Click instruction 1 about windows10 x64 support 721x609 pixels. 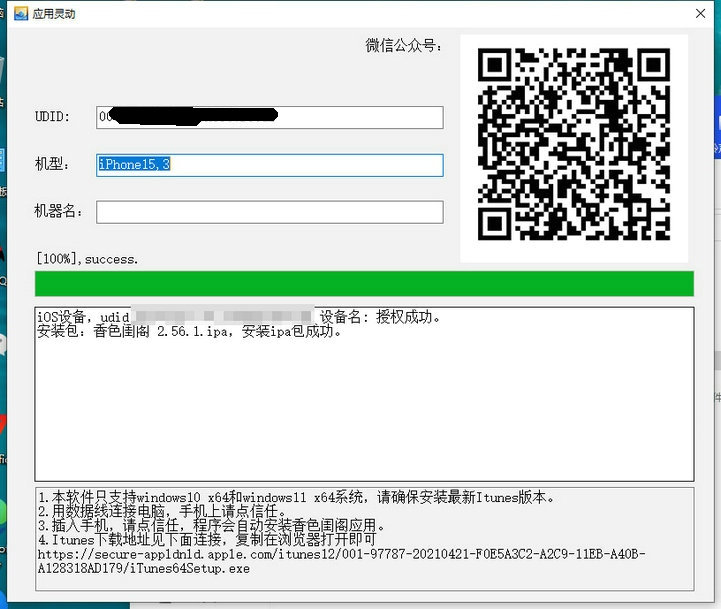tap(297, 497)
